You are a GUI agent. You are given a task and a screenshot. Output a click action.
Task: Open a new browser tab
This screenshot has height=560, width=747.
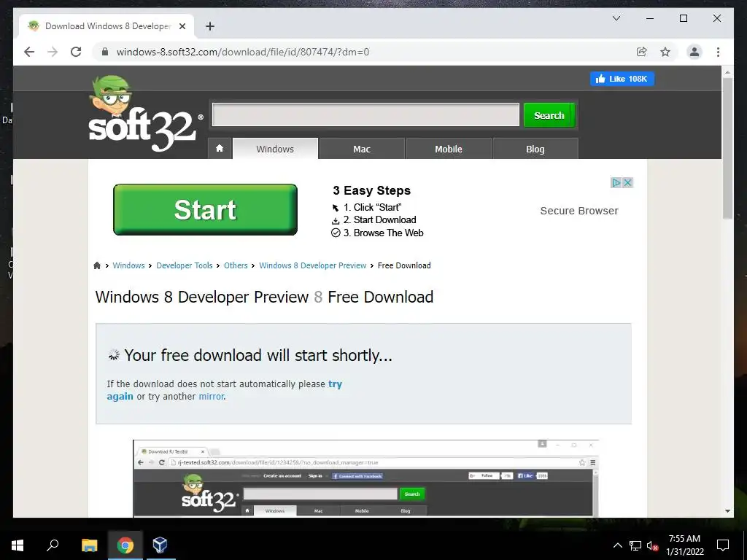209,26
